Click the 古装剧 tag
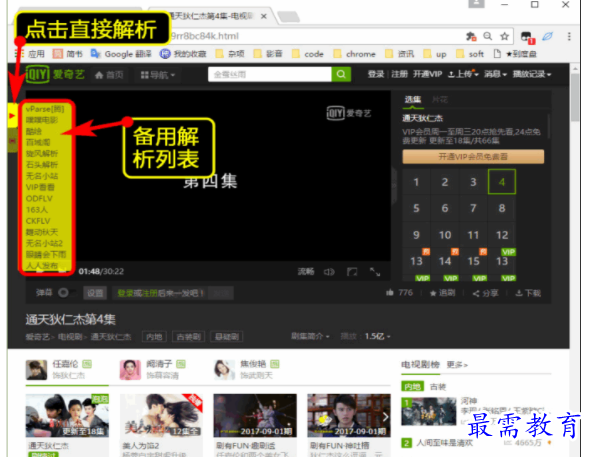589x457 pixels. (188, 337)
